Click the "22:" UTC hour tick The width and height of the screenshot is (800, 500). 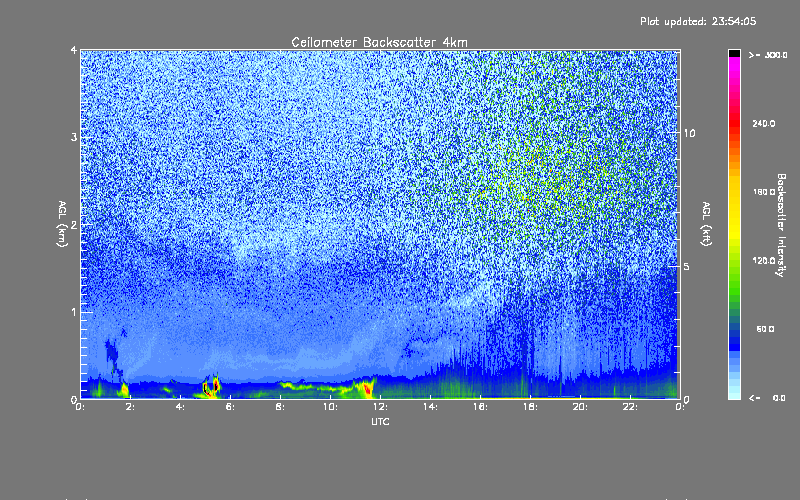630,407
